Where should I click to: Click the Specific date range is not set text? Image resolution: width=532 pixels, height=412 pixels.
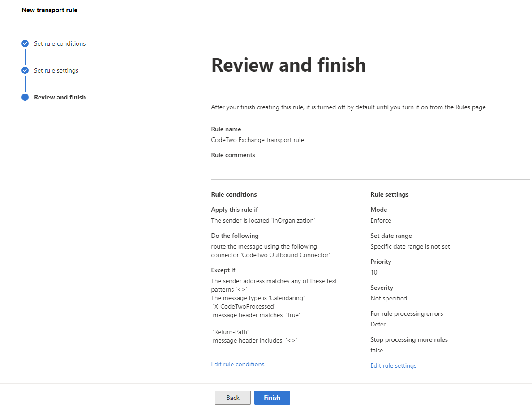[410, 246]
